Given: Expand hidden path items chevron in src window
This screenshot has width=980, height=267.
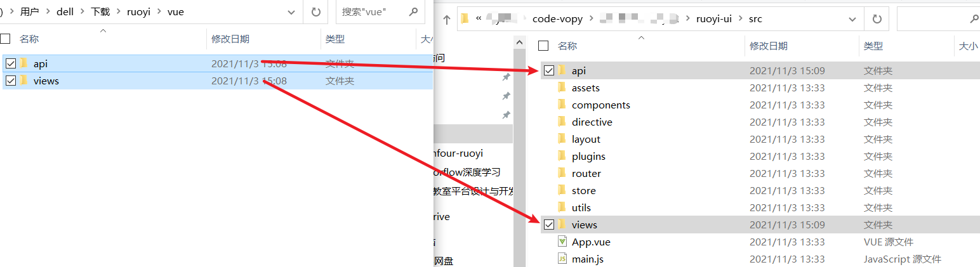Looking at the screenshot, I should [479, 19].
